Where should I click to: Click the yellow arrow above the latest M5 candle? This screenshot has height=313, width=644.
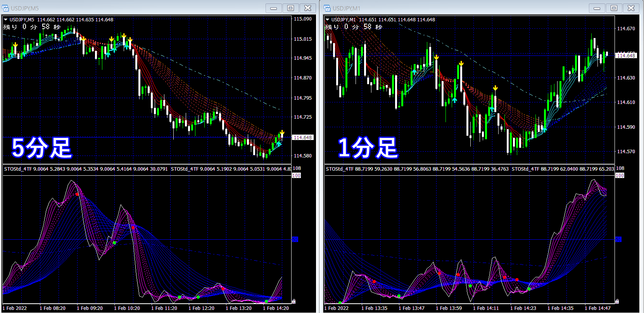coord(282,133)
